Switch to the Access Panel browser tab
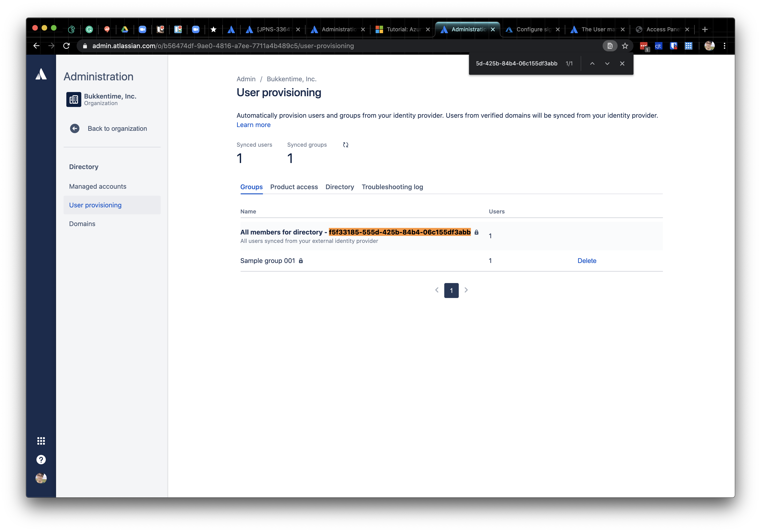Image resolution: width=761 pixels, height=532 pixels. 663,29
